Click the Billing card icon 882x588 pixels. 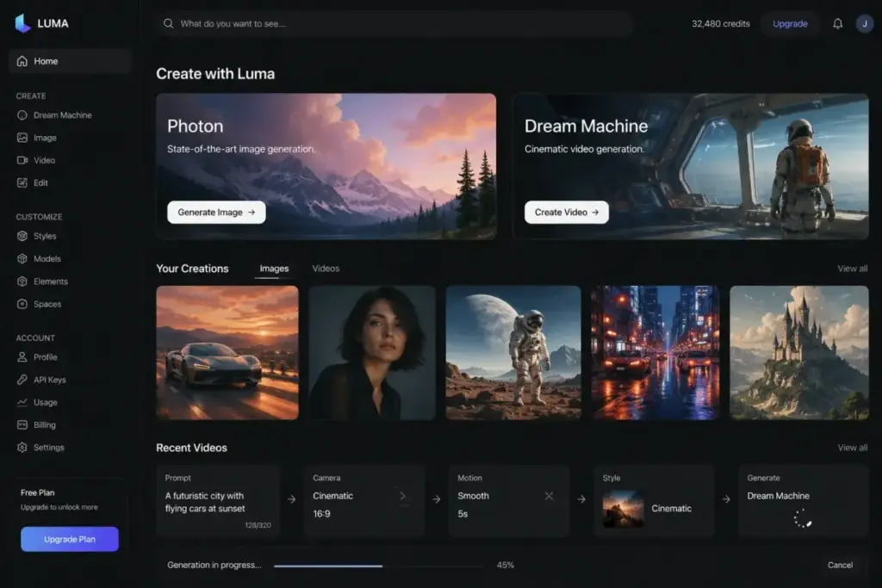click(22, 425)
